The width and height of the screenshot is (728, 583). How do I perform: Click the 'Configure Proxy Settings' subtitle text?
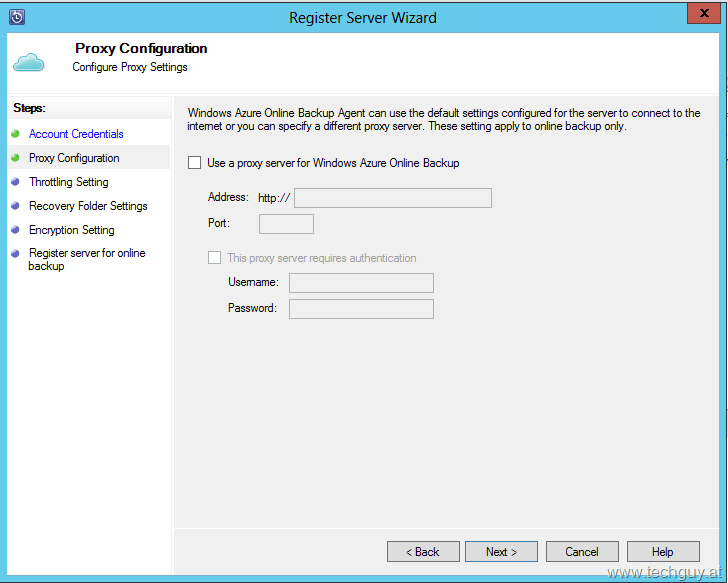(x=130, y=67)
